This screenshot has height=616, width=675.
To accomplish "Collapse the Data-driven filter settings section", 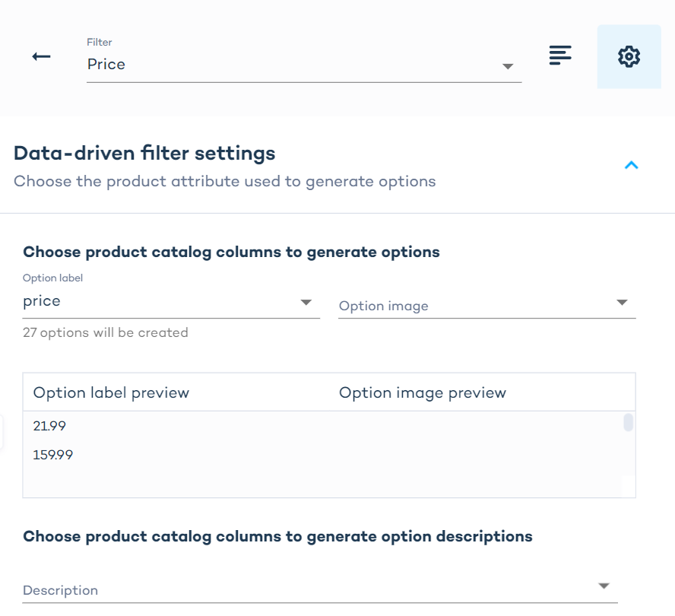I will (631, 165).
